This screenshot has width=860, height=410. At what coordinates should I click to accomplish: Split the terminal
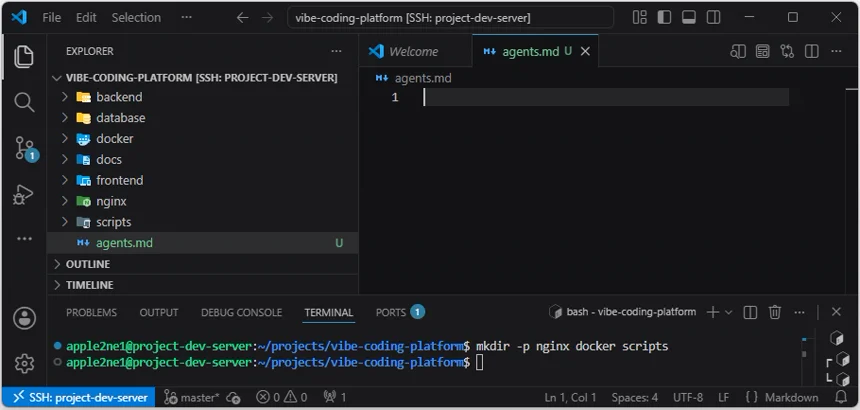[750, 312]
